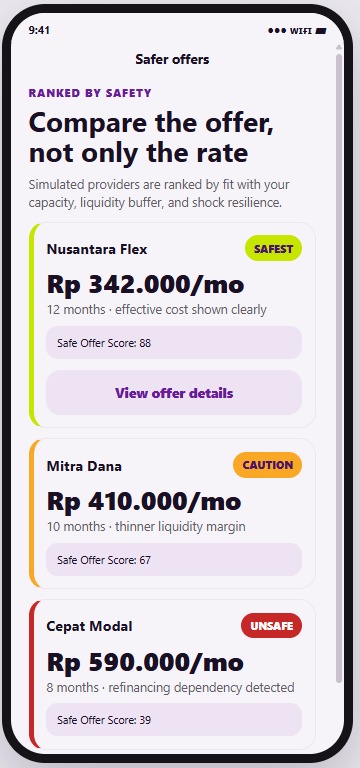Select the Nusantara Flex provider name
The width and height of the screenshot is (360, 768).
[x=97, y=249]
